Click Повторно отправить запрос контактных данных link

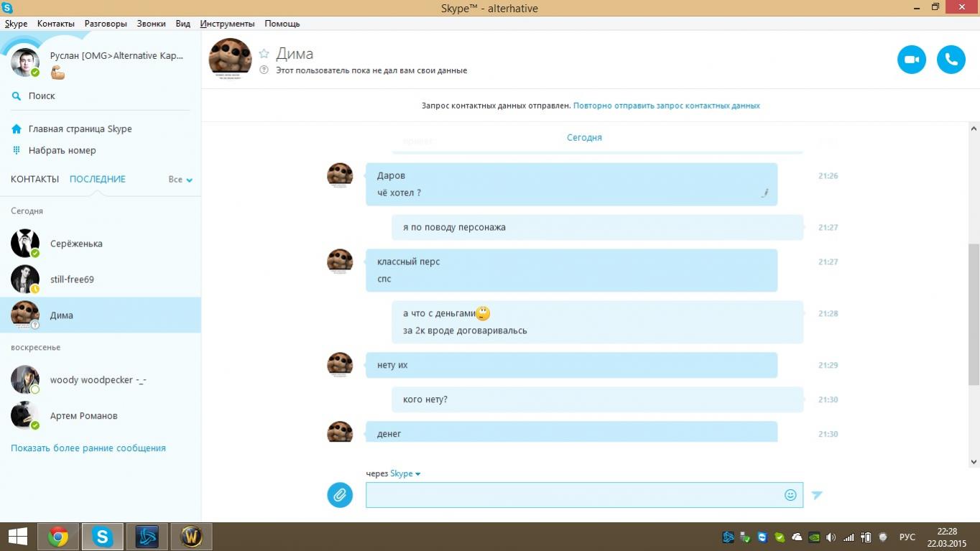click(666, 106)
